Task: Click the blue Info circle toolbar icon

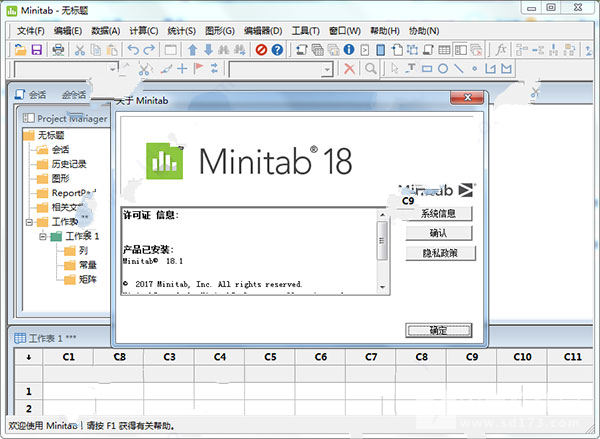Action: (x=349, y=49)
